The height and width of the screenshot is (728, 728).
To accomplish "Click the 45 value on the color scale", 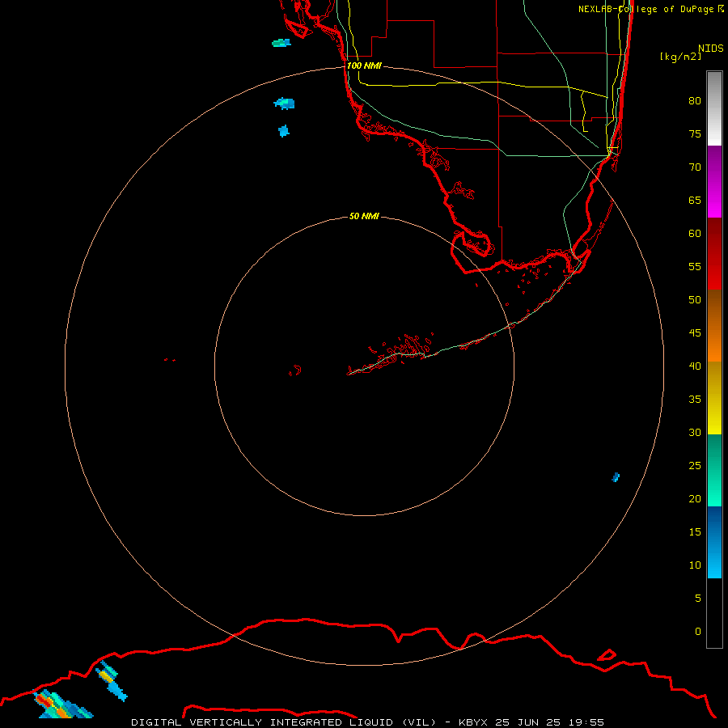I will pos(695,333).
